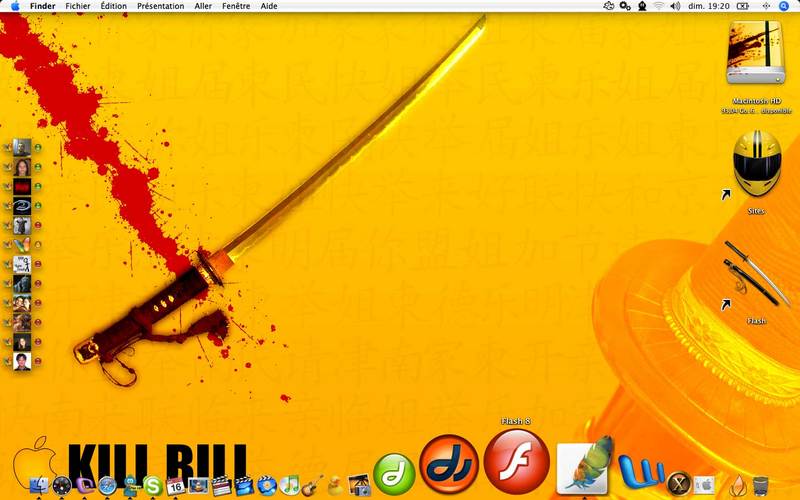The image size is (800, 500).
Task: Select the MSN butterfly buddy avatar
Action: [x=22, y=245]
